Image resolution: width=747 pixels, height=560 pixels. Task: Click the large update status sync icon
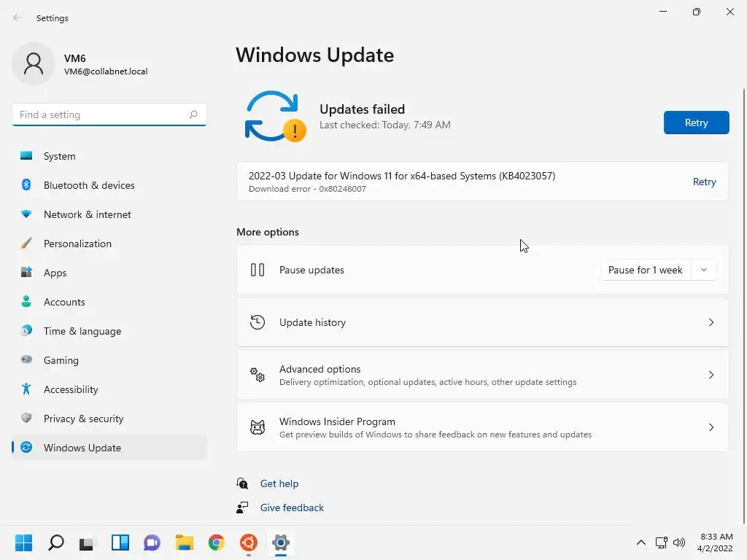pos(275,116)
